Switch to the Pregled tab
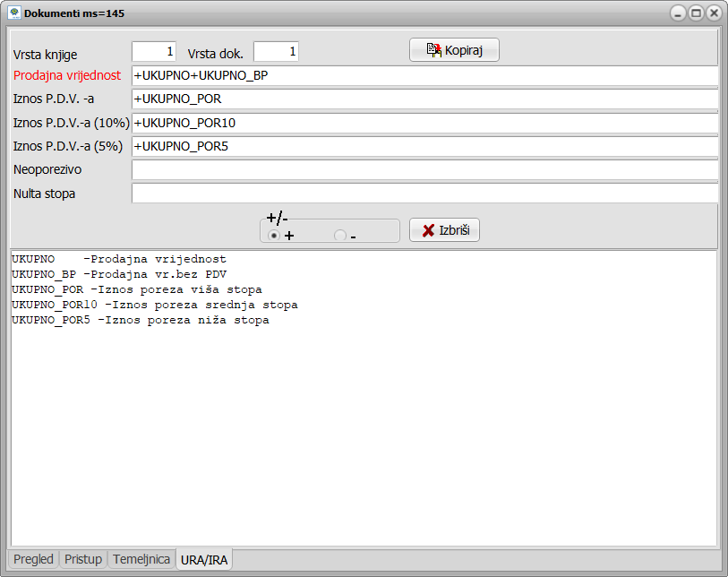 (33, 559)
